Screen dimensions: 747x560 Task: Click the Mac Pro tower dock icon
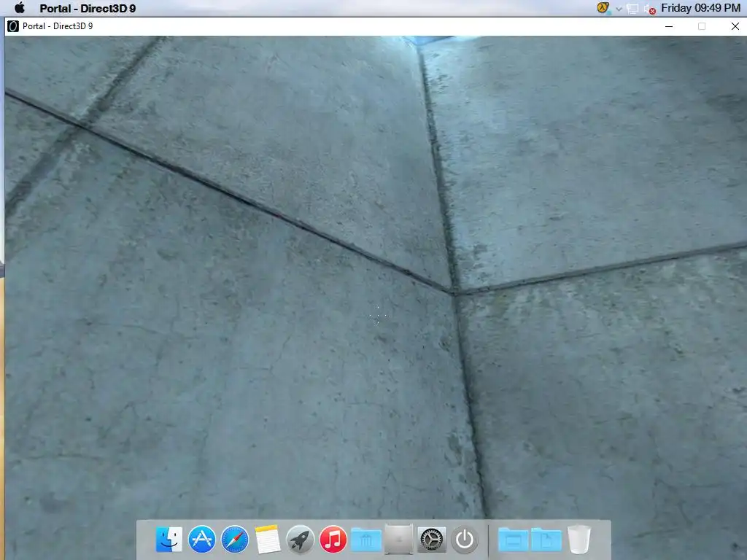399,540
